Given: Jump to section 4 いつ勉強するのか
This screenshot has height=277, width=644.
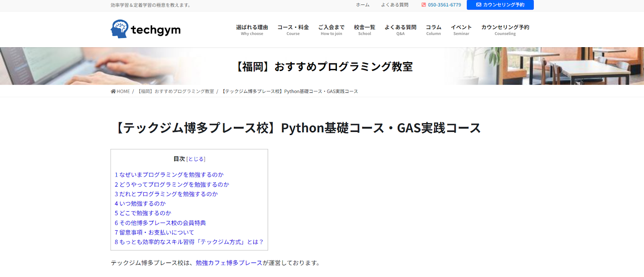Looking at the screenshot, I should pos(140,204).
